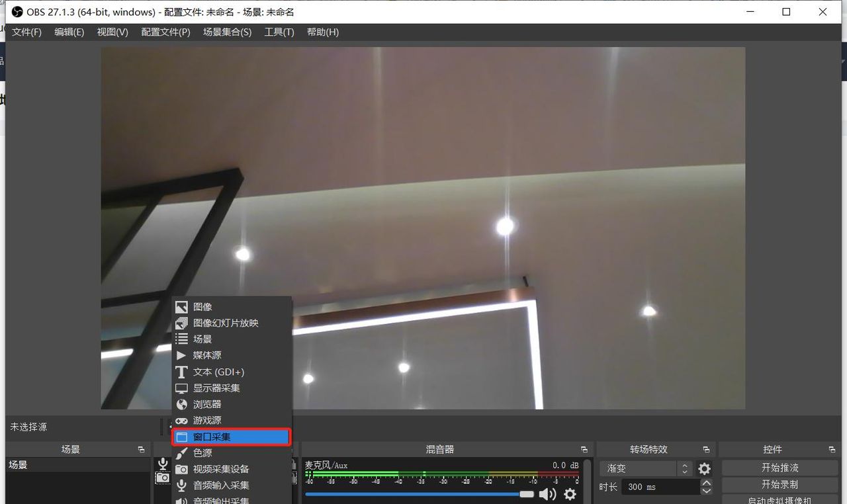The height and width of the screenshot is (504, 847).
Task: Click the camera preview canvas
Action: click(x=423, y=228)
